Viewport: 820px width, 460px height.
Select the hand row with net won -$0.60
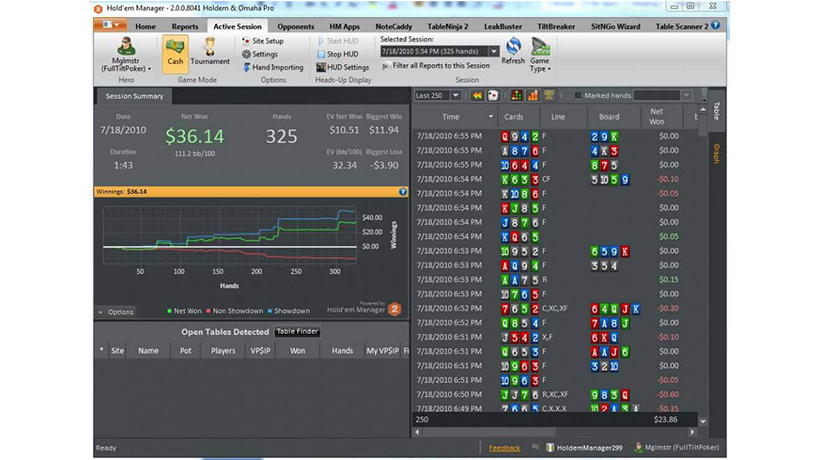(x=555, y=395)
